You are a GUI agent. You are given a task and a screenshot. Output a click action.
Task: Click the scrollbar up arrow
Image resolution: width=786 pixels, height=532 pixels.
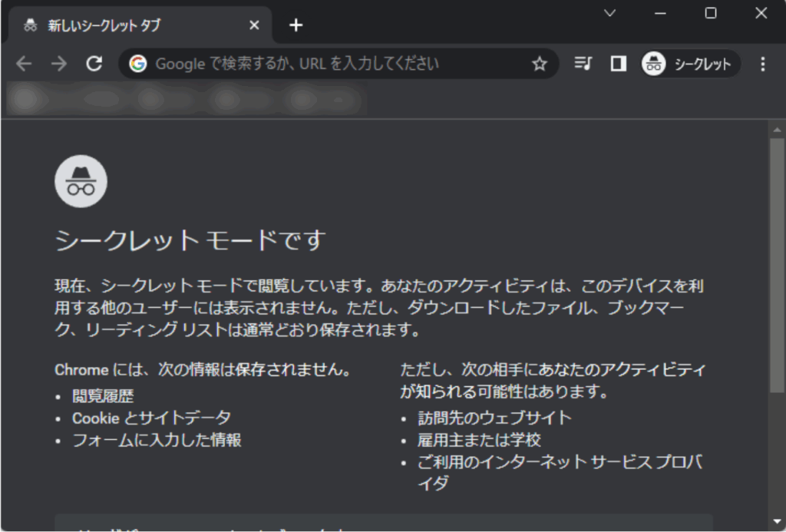(x=777, y=129)
